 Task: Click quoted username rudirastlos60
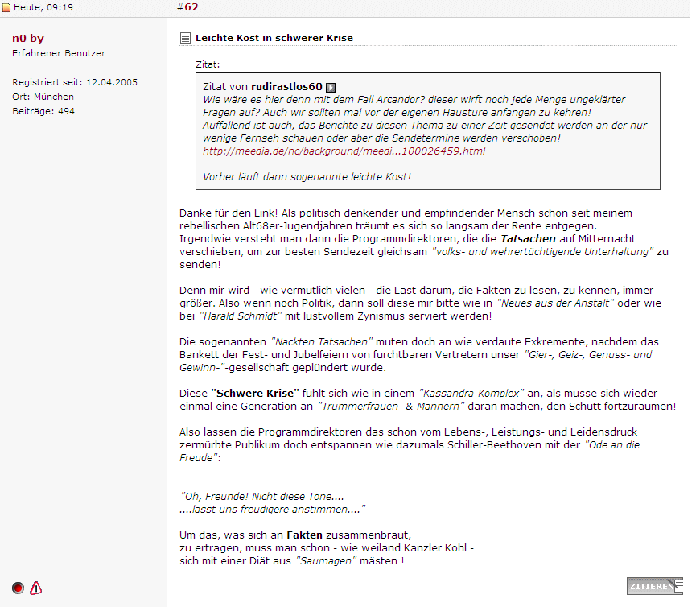(x=286, y=87)
